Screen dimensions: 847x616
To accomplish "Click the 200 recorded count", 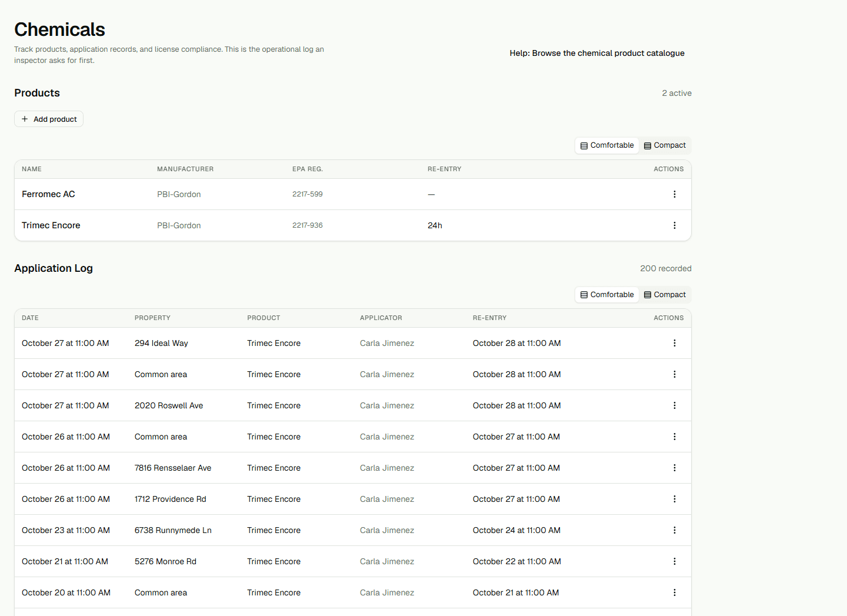I will pyautogui.click(x=666, y=268).
